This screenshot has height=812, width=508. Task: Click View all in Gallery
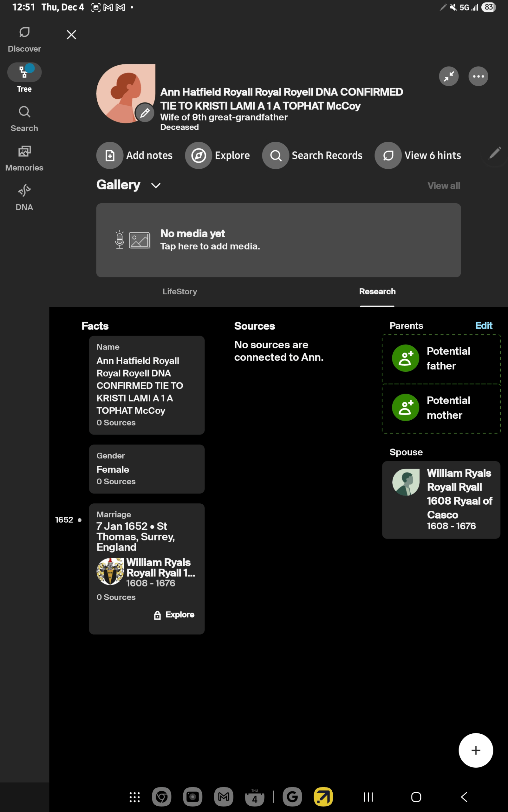coord(444,186)
